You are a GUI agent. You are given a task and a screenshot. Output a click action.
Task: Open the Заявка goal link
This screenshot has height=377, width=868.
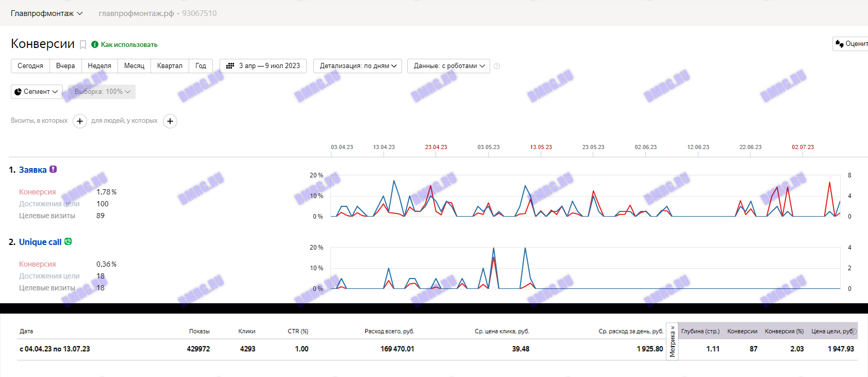coord(32,170)
